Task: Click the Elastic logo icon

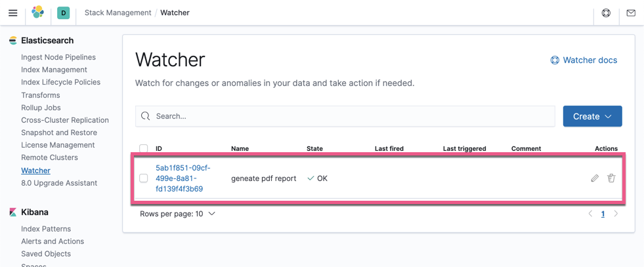Action: (x=38, y=12)
